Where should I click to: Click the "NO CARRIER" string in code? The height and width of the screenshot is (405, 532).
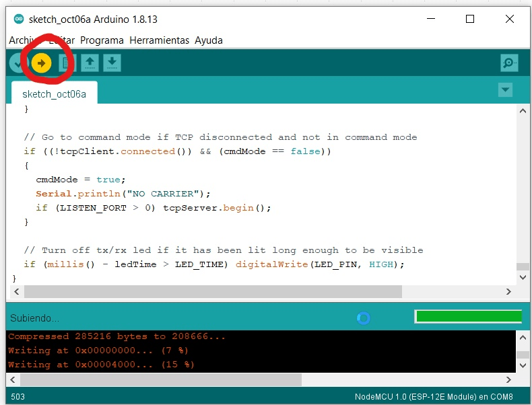coord(160,194)
